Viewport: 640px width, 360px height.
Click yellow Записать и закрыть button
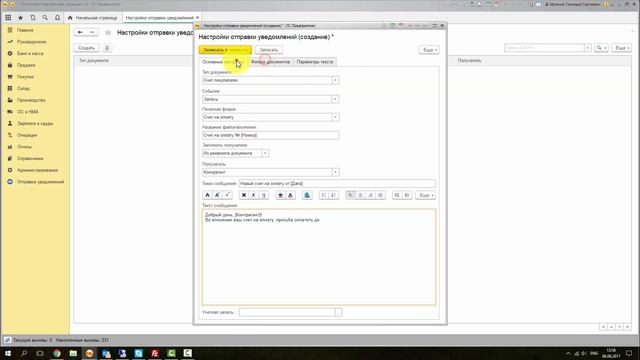(x=225, y=50)
